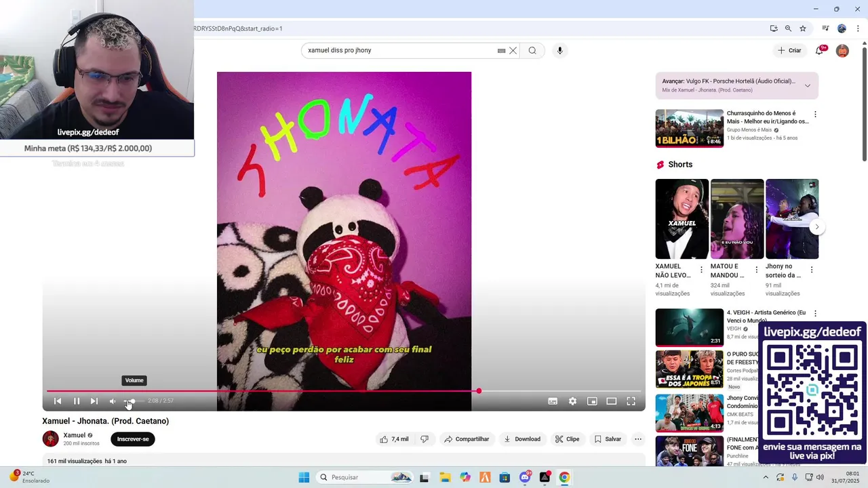Screen dimensions: 868x488
Task: Clear the search text with the X icon
Action: pos(513,50)
